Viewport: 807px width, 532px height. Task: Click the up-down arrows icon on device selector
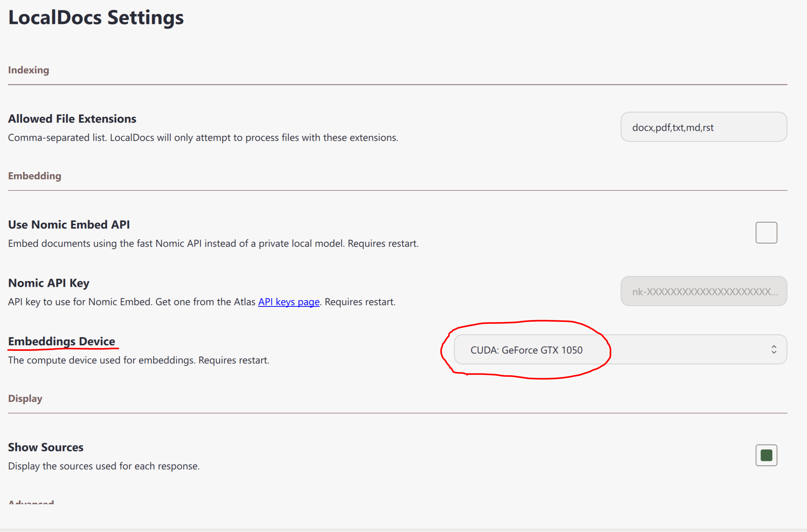point(774,350)
